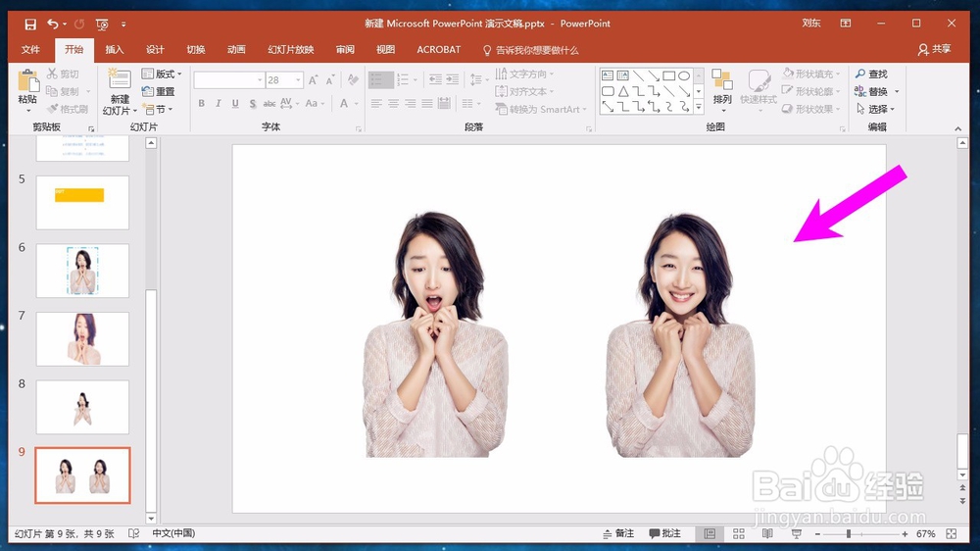Click the spell check status icon
980x551 pixels.
[x=133, y=533]
